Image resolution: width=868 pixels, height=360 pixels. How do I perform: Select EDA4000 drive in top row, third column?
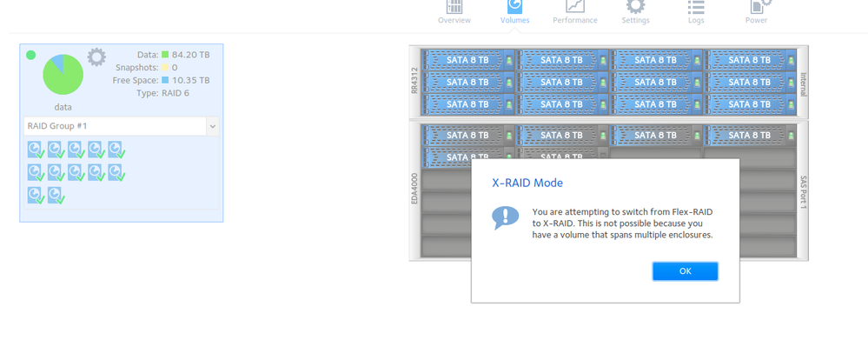[x=656, y=135]
